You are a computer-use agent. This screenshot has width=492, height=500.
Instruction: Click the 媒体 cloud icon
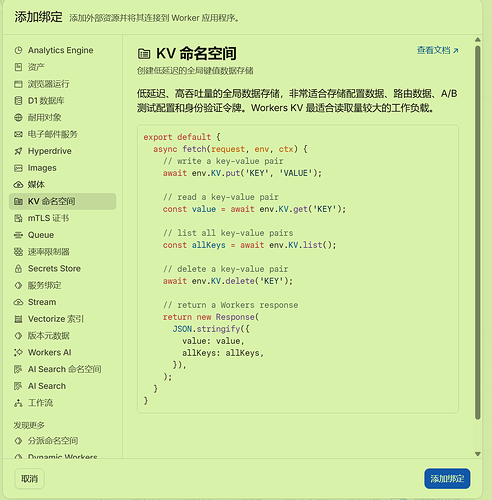point(18,185)
